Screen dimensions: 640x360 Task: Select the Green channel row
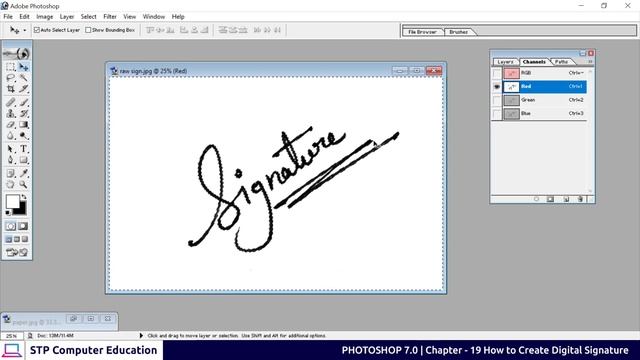tap(544, 100)
